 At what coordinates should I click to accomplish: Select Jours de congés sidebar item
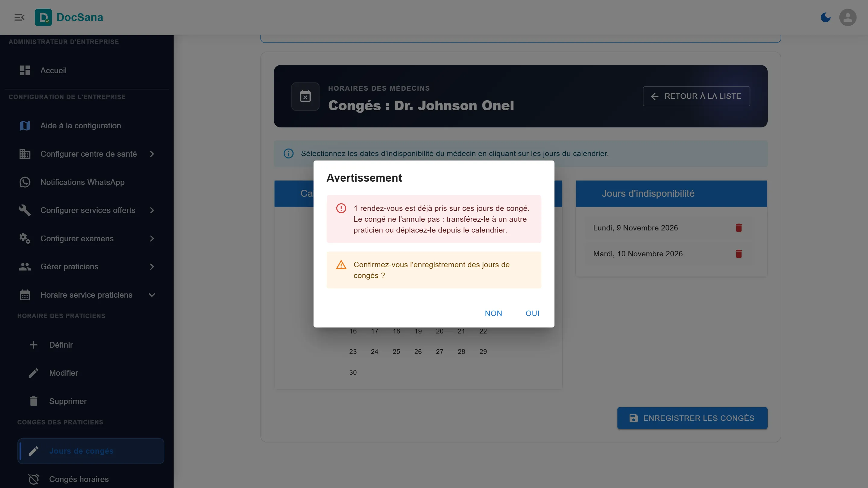pos(91,451)
